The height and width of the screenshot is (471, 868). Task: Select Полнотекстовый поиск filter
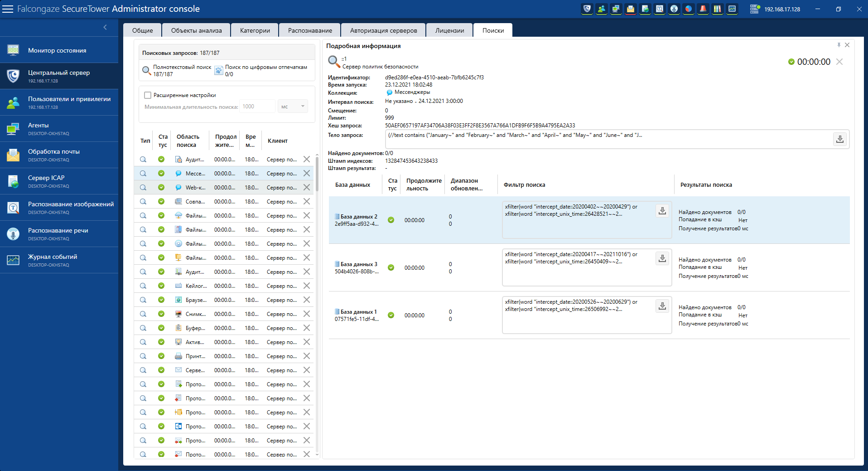[177, 70]
